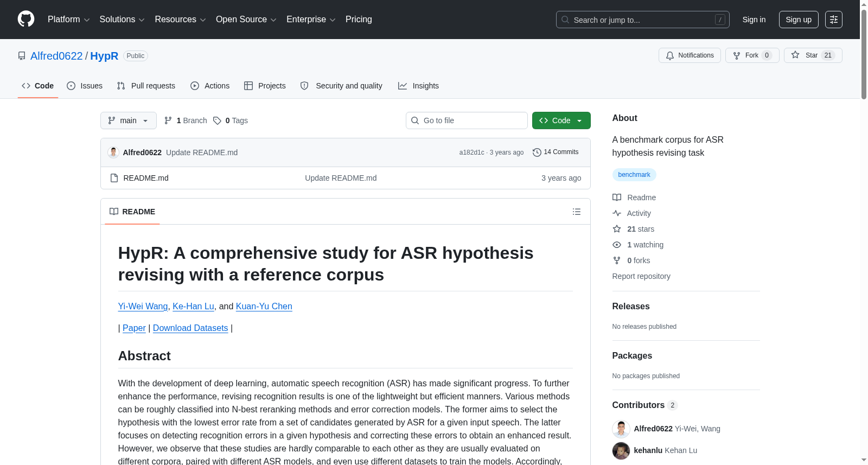Open the Projects tab
Viewport: 868px width, 465px height.
[265, 86]
